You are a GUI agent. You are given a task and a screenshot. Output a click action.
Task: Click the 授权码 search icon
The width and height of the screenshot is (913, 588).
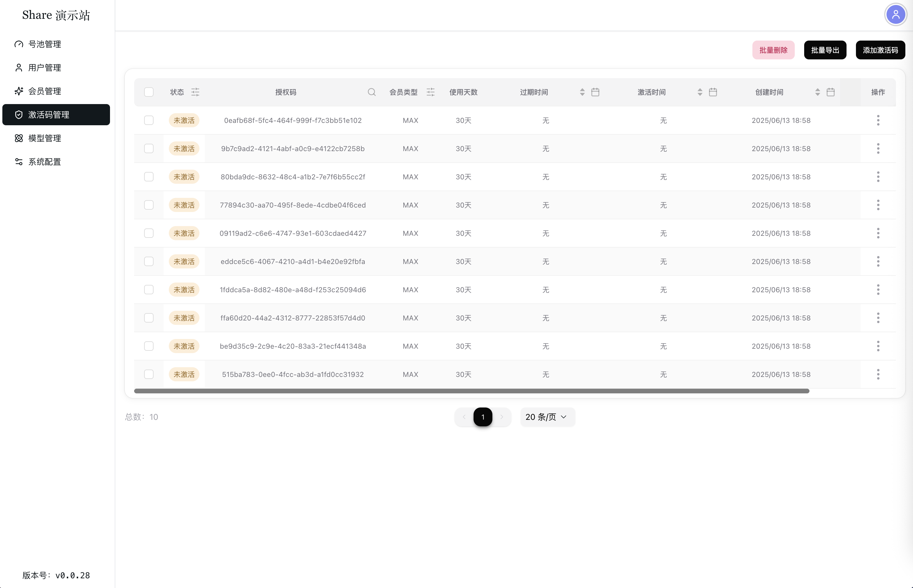tap(372, 92)
